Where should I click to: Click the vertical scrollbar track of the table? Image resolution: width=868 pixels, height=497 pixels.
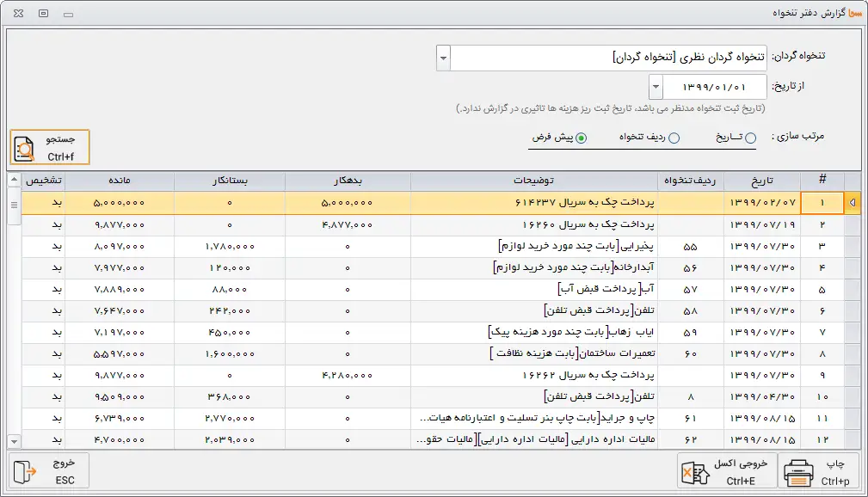coord(14,327)
